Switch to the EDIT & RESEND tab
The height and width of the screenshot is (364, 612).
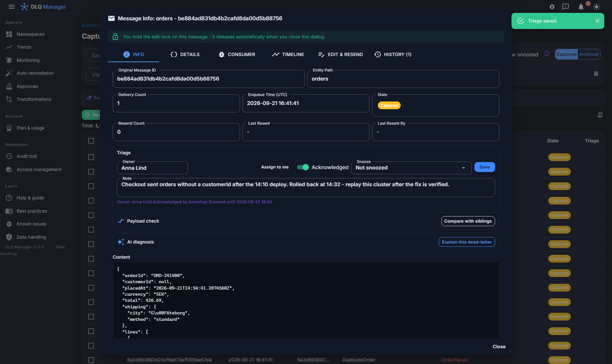(340, 54)
